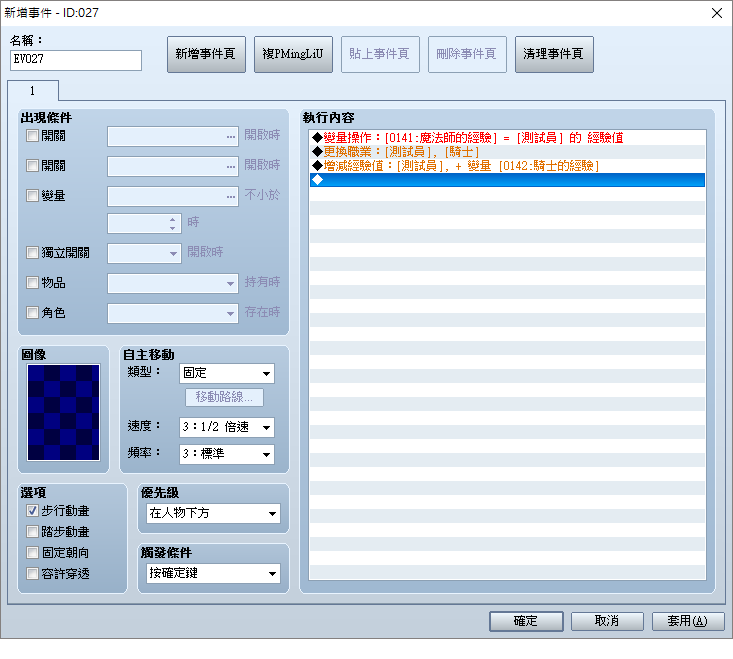This screenshot has height=659, width=733.
Task: Click the 複PMingLiU button
Action: (293, 54)
